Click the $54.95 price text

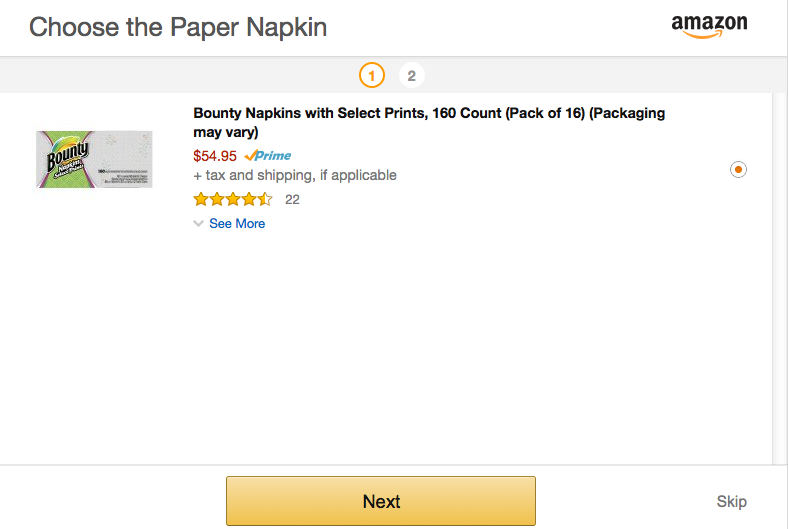pos(215,156)
